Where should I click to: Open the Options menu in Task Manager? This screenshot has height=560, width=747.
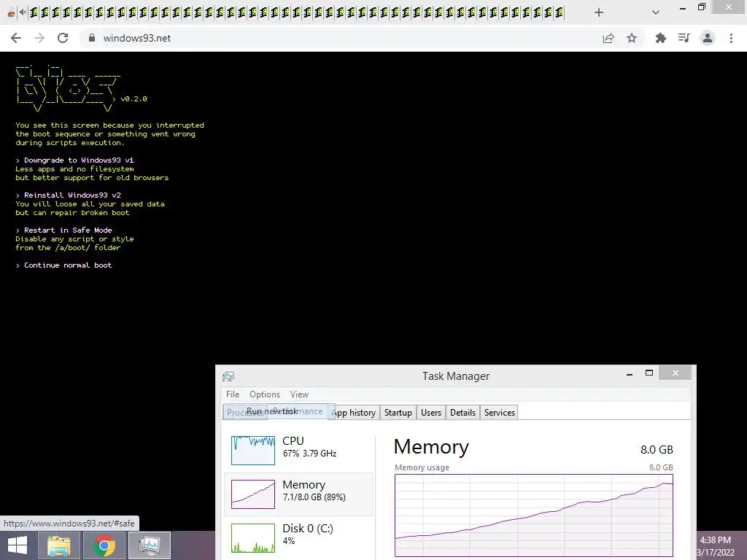[x=265, y=394]
